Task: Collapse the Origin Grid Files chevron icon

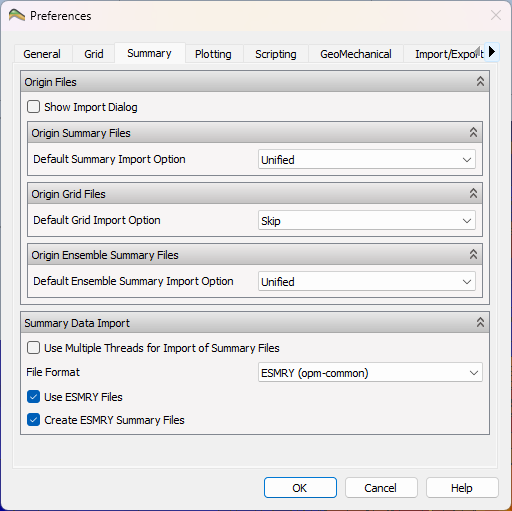Action: [473, 193]
